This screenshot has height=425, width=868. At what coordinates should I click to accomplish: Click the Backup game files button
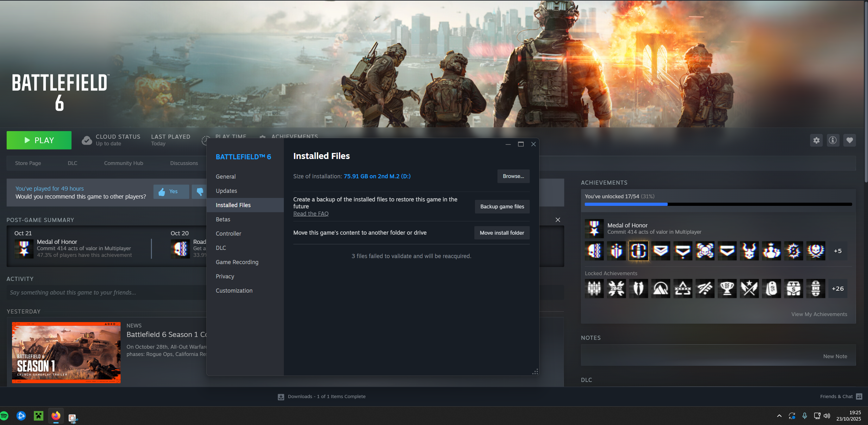coord(502,206)
